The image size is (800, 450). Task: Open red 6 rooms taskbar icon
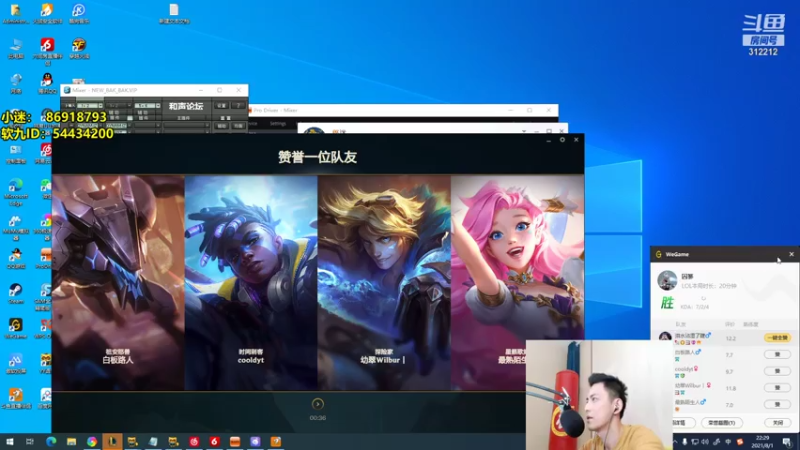(214, 441)
